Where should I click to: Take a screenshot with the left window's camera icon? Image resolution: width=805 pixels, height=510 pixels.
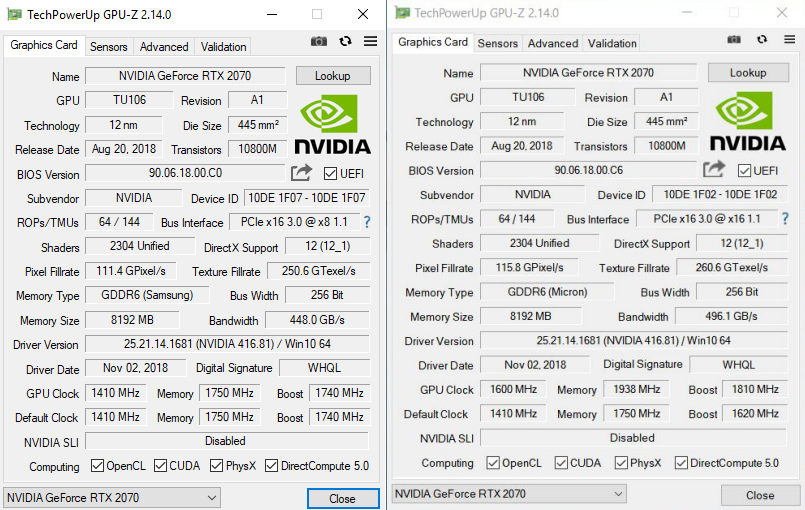(x=319, y=41)
